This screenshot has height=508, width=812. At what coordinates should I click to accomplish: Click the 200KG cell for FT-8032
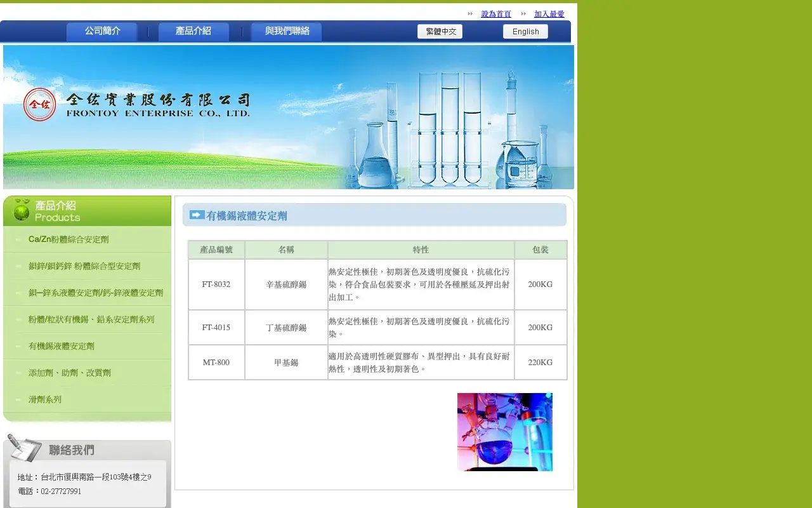(x=540, y=284)
